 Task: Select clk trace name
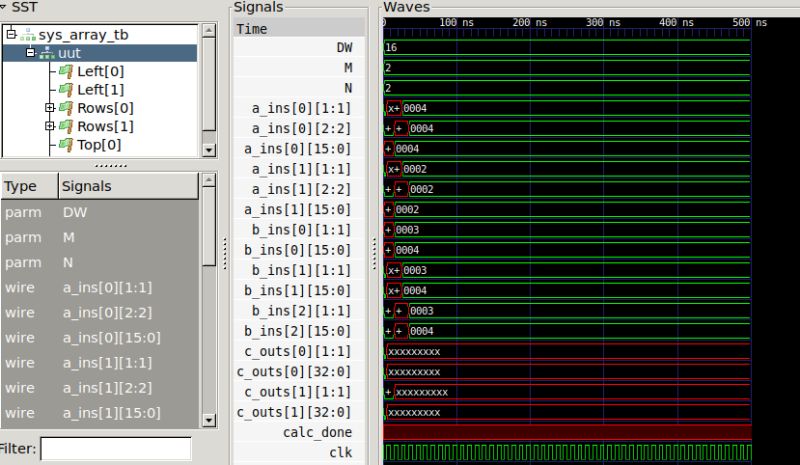point(341,453)
